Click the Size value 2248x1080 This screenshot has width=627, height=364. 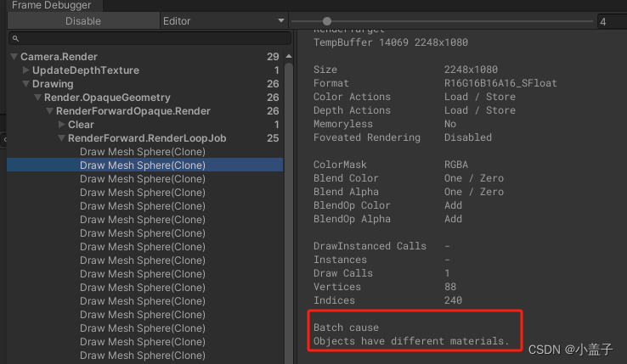click(x=471, y=70)
